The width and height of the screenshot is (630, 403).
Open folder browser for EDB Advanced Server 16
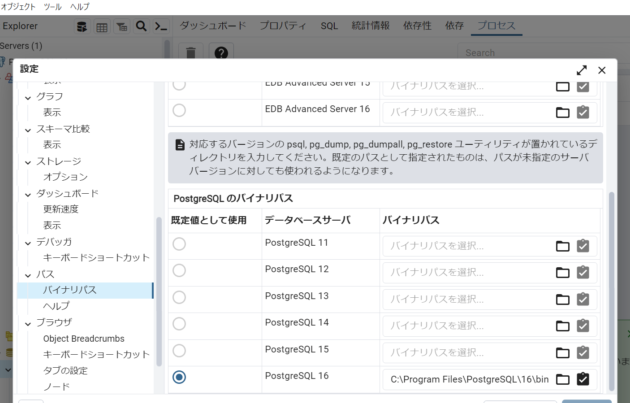tap(562, 113)
